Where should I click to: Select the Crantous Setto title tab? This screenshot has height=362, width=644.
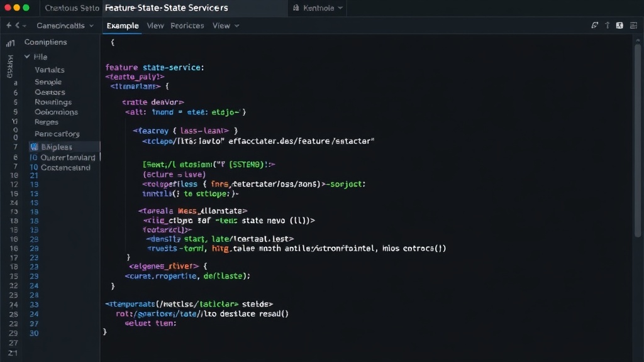click(x=72, y=8)
